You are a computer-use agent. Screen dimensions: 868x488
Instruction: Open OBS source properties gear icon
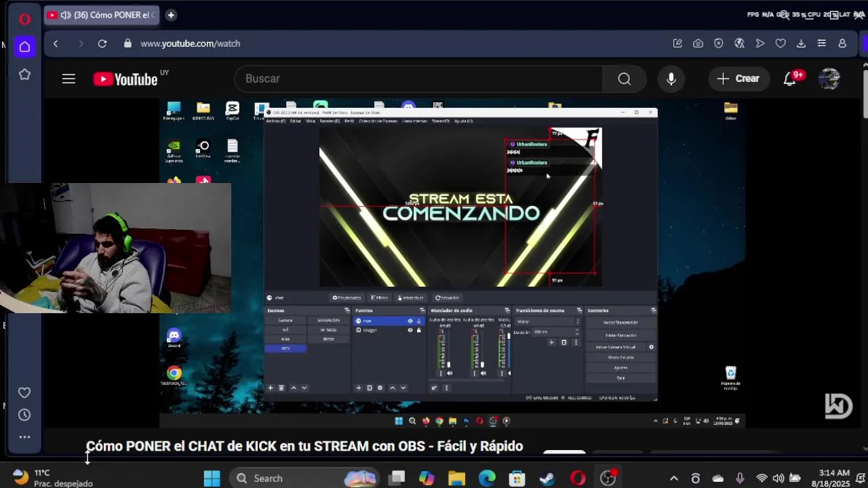pyautogui.click(x=380, y=388)
